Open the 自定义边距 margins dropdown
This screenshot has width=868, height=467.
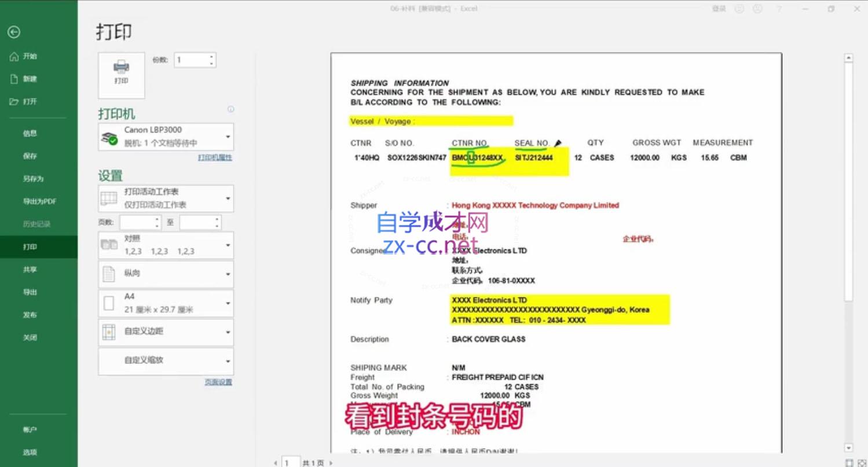pyautogui.click(x=166, y=332)
